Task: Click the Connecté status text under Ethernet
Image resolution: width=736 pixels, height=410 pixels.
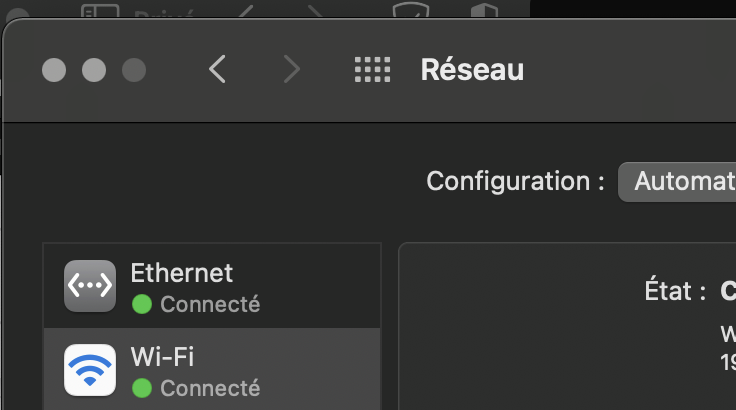Action: click(210, 303)
